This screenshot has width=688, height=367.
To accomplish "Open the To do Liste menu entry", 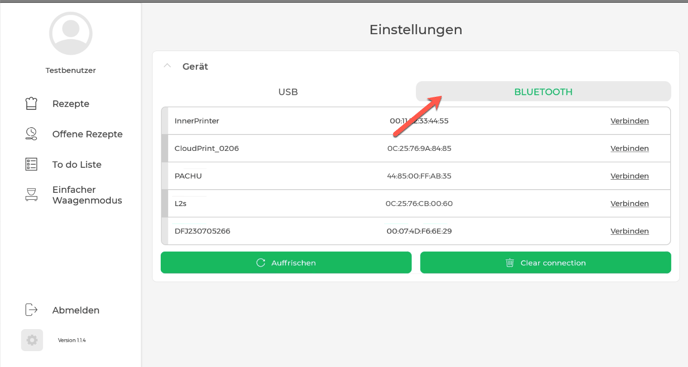I will pyautogui.click(x=77, y=164).
